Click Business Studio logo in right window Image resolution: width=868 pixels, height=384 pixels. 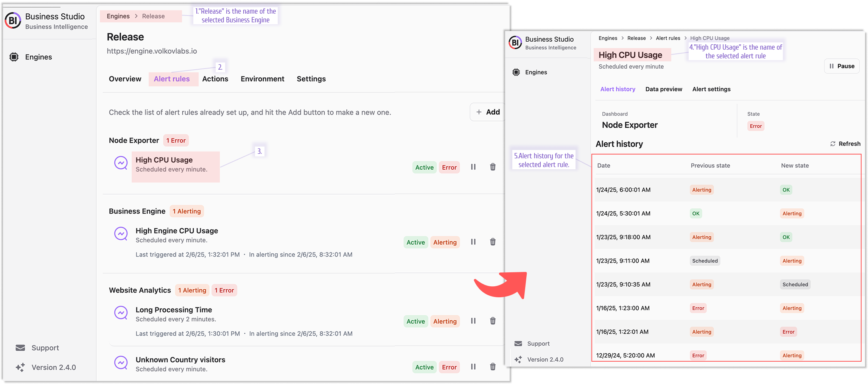515,42
